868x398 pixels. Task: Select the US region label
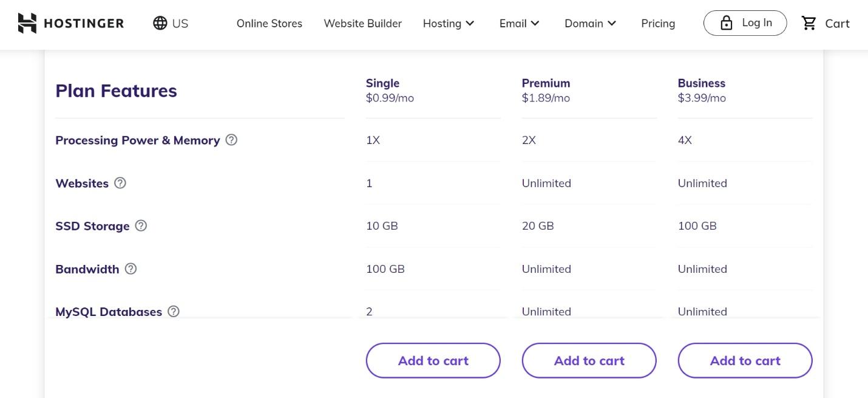tap(180, 23)
